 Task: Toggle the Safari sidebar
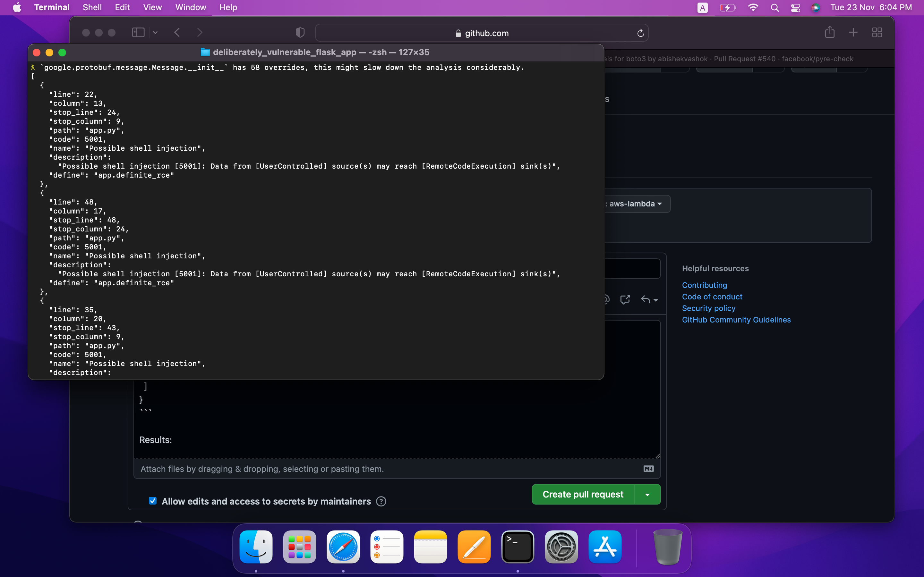point(138,32)
